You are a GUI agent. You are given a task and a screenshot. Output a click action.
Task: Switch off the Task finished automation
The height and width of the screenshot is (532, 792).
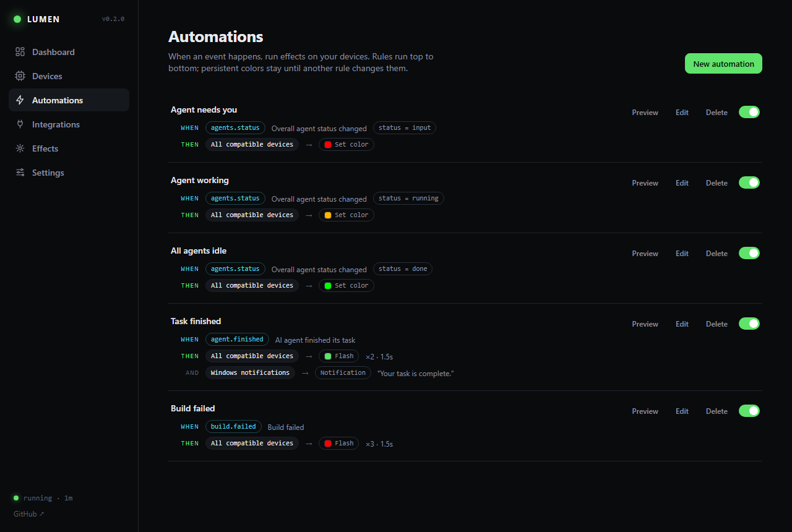coord(749,324)
